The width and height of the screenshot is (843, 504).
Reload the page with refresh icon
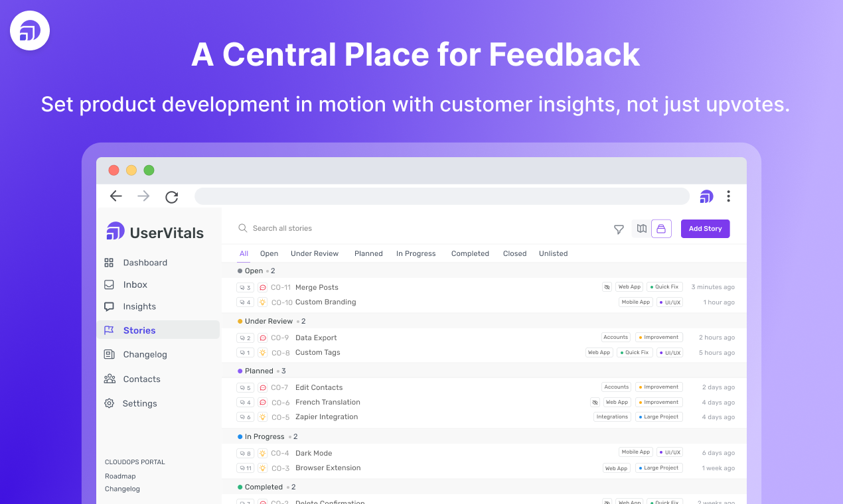pos(172,196)
